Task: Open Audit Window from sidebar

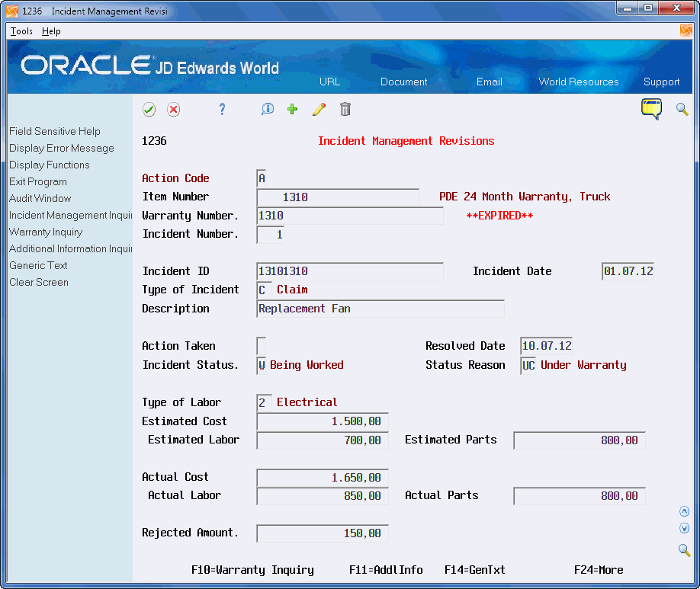Action: point(40,198)
